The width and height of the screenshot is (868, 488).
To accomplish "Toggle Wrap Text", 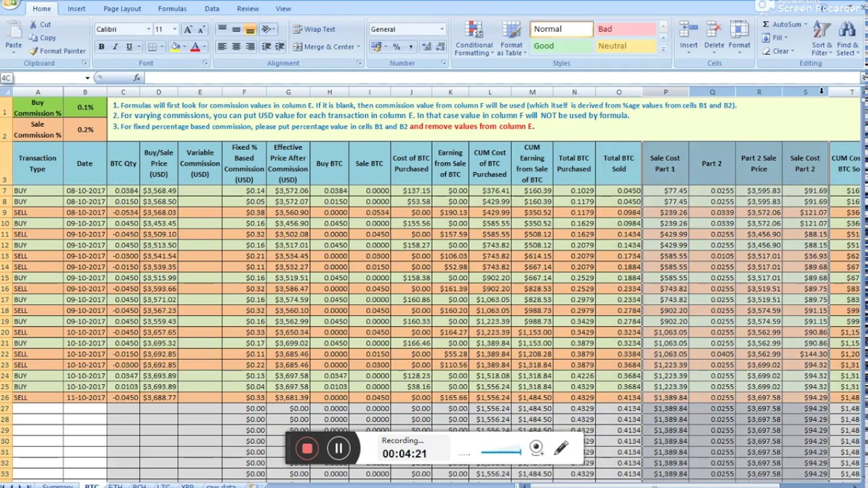I will [x=314, y=29].
